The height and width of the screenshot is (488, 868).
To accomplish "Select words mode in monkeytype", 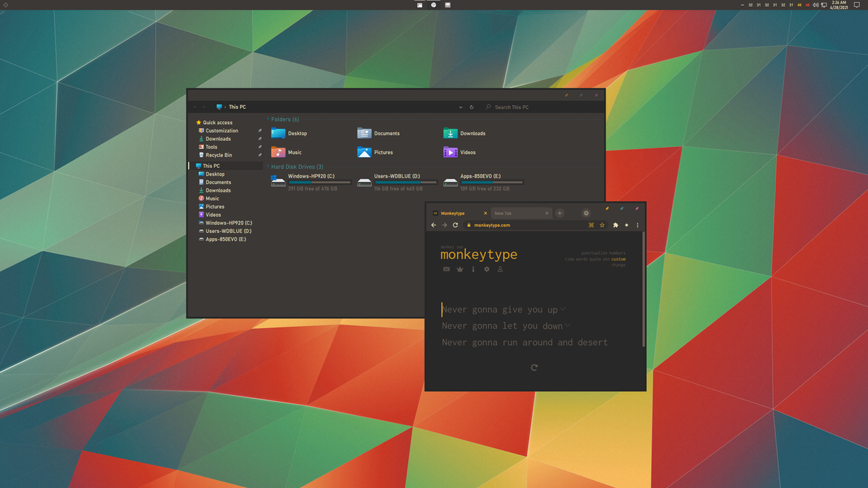I will [x=583, y=259].
